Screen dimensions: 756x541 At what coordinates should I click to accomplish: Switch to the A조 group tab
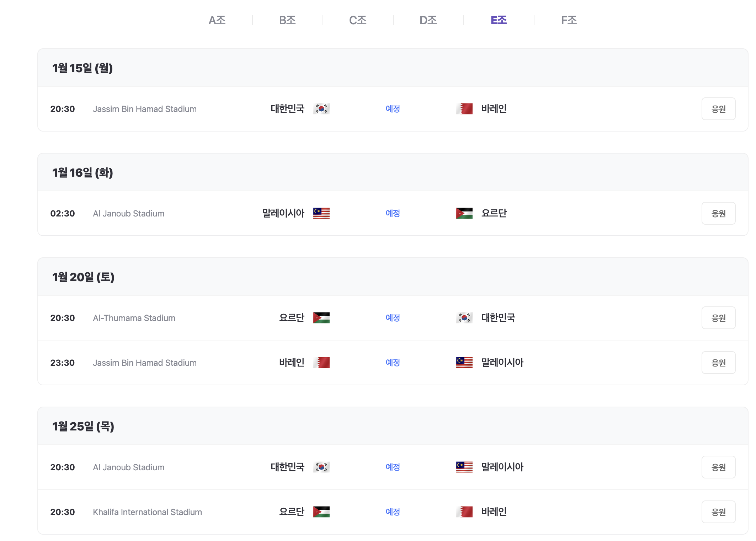(217, 20)
